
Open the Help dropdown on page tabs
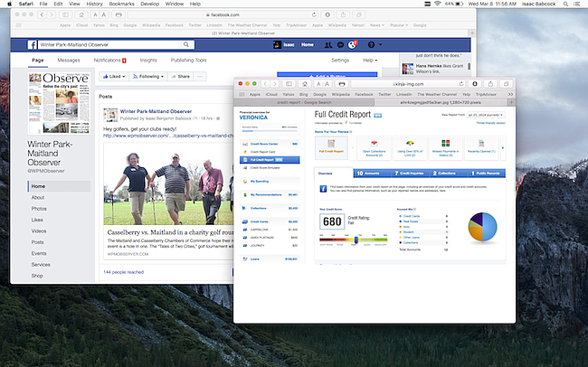[369, 60]
